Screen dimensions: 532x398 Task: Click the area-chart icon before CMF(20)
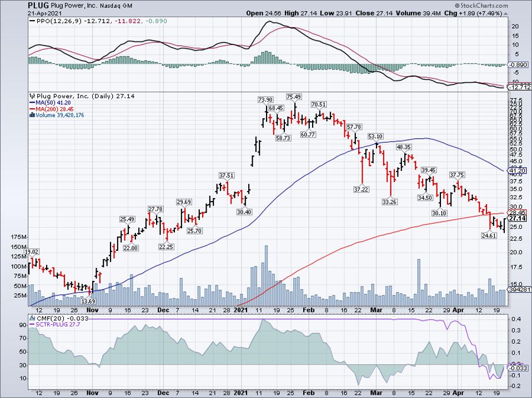point(33,318)
